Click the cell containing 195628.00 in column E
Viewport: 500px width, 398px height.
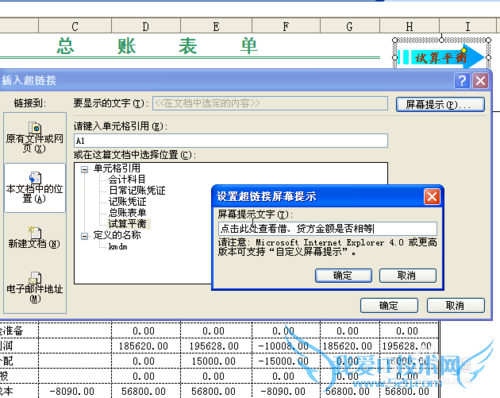coord(216,346)
